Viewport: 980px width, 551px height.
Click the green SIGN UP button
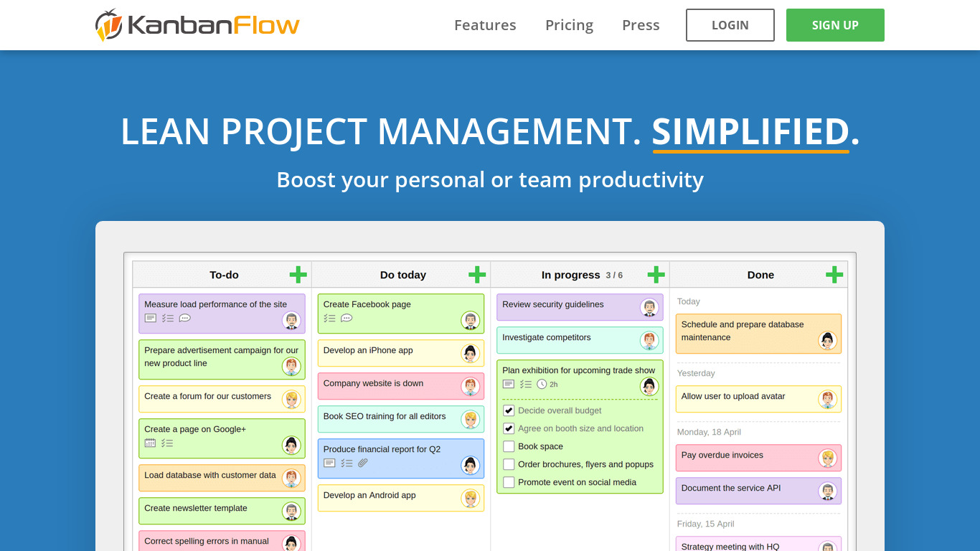click(x=835, y=25)
